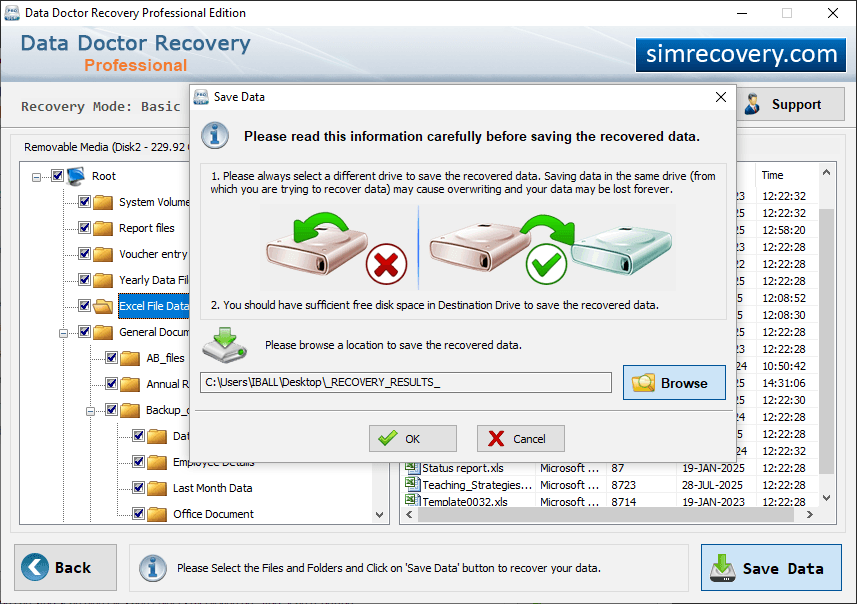The height and width of the screenshot is (604, 857).
Task: Toggle the System Volume folder checkbox
Action: (84, 202)
